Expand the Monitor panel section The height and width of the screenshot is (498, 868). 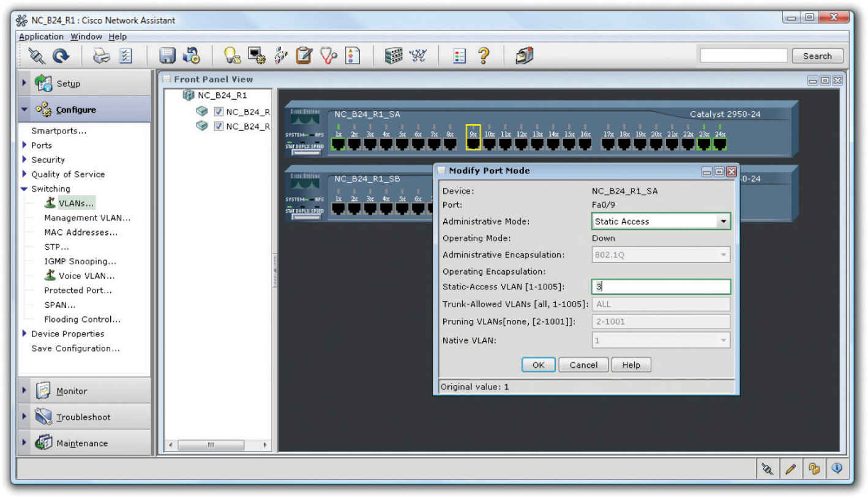[84, 391]
